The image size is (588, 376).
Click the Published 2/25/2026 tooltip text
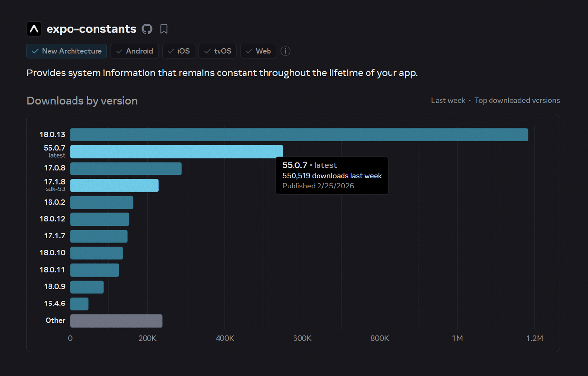318,186
